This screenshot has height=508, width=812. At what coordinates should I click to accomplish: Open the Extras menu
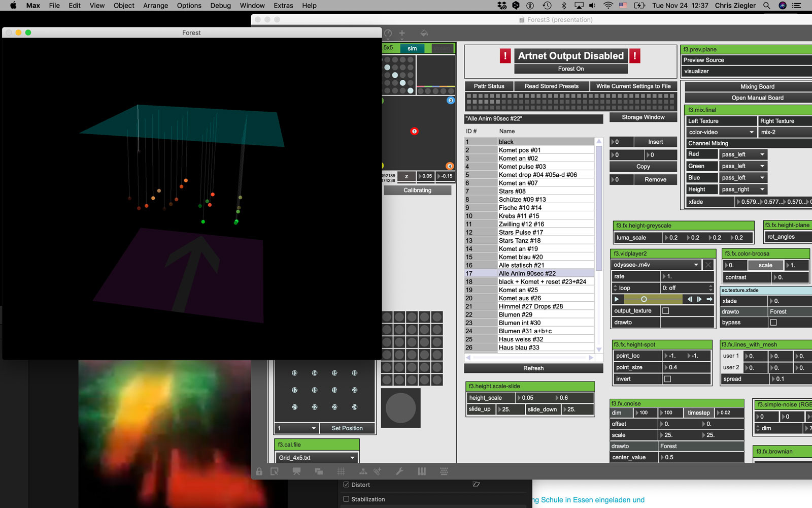click(x=283, y=6)
